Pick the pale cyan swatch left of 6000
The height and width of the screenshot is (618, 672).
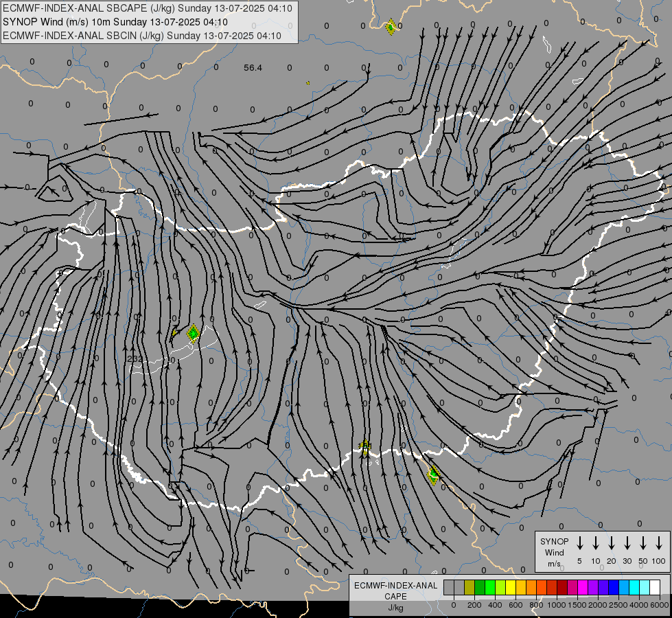coord(644,587)
